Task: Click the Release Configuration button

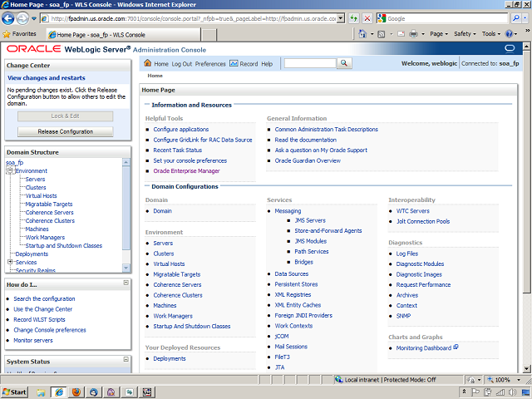Action: (x=65, y=131)
